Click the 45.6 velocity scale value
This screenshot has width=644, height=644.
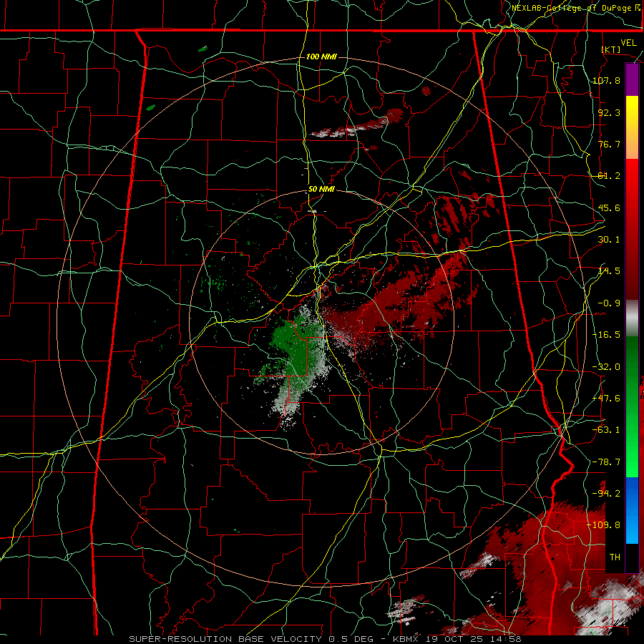tap(609, 208)
